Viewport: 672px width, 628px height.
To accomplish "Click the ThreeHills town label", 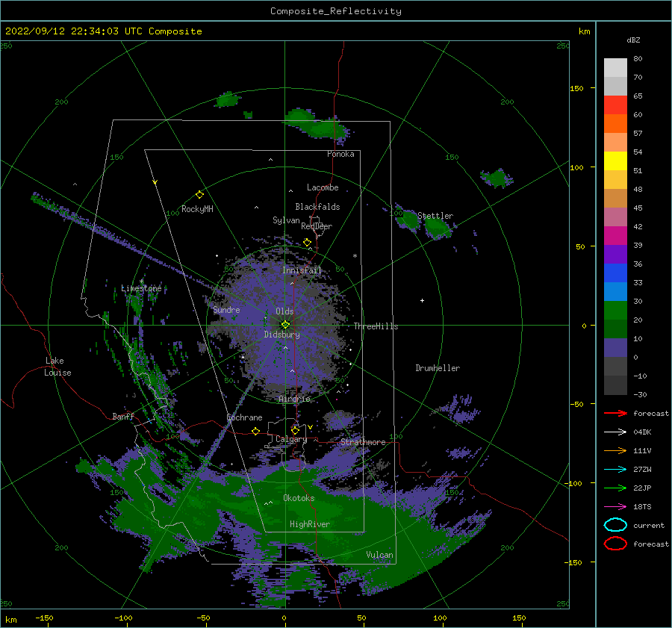I will pyautogui.click(x=376, y=326).
